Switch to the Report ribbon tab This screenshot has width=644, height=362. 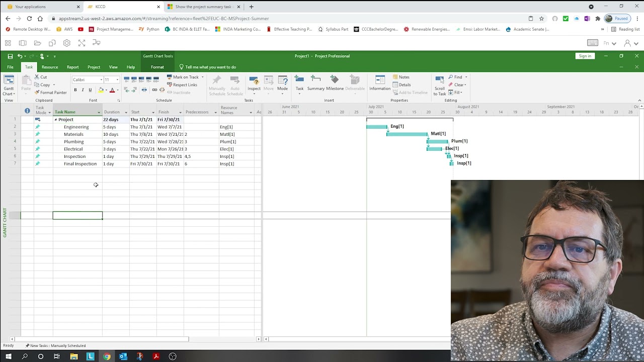tap(72, 67)
